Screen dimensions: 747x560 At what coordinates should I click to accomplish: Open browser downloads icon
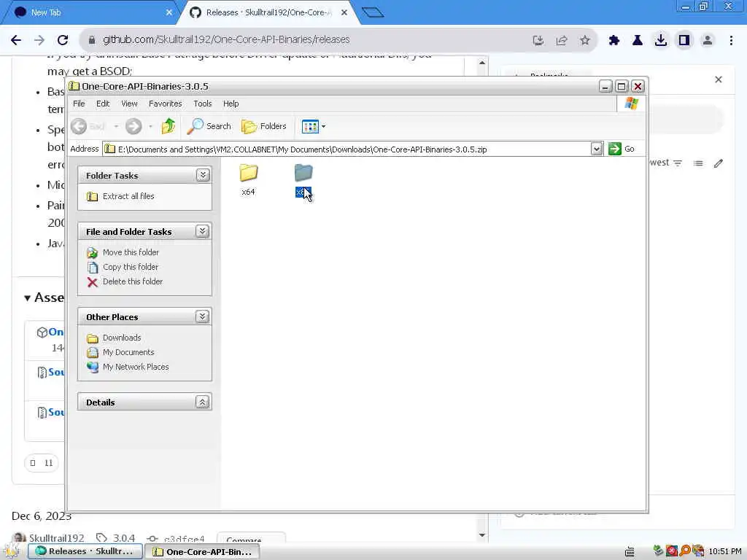tap(661, 41)
